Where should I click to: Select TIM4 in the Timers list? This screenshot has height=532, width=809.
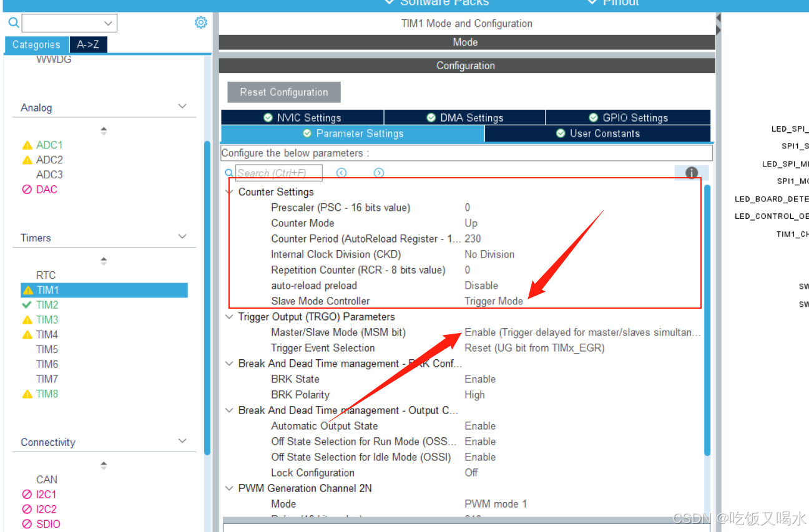pyautogui.click(x=47, y=334)
